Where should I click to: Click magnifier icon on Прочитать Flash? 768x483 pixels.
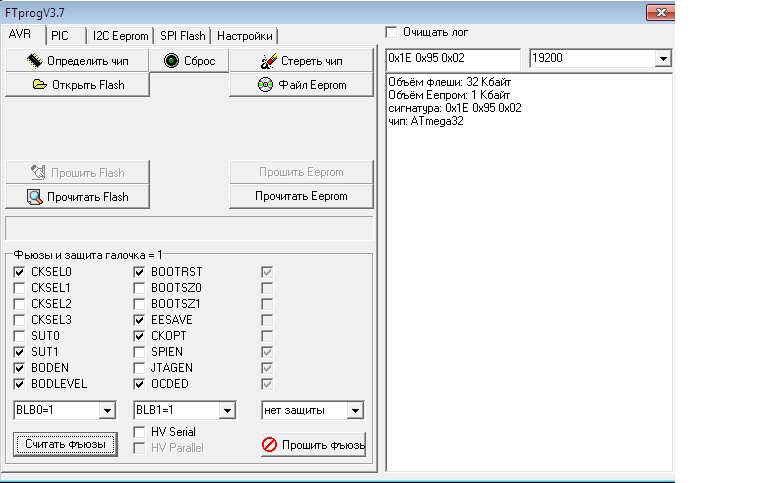(35, 197)
